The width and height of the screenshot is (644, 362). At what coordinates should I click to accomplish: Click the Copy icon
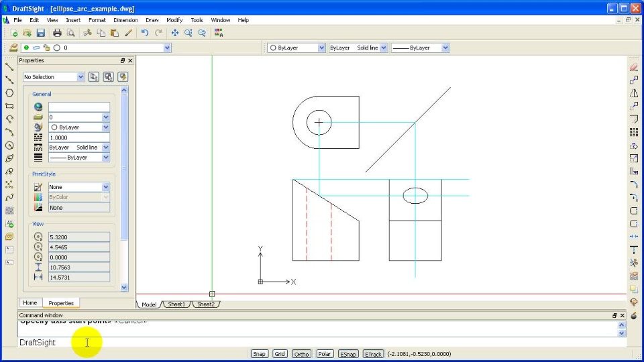[101, 33]
